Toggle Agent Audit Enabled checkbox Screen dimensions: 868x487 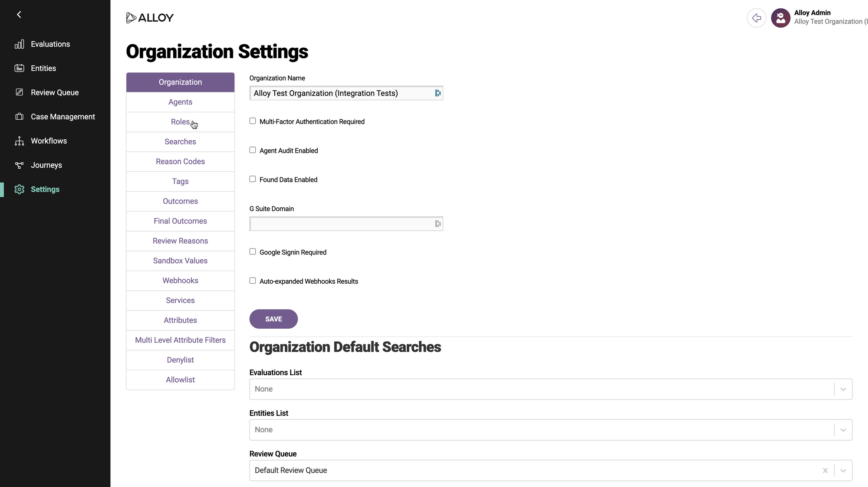pyautogui.click(x=253, y=150)
